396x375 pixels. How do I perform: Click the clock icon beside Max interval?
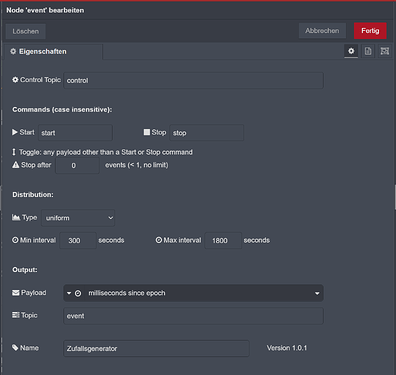(159, 240)
